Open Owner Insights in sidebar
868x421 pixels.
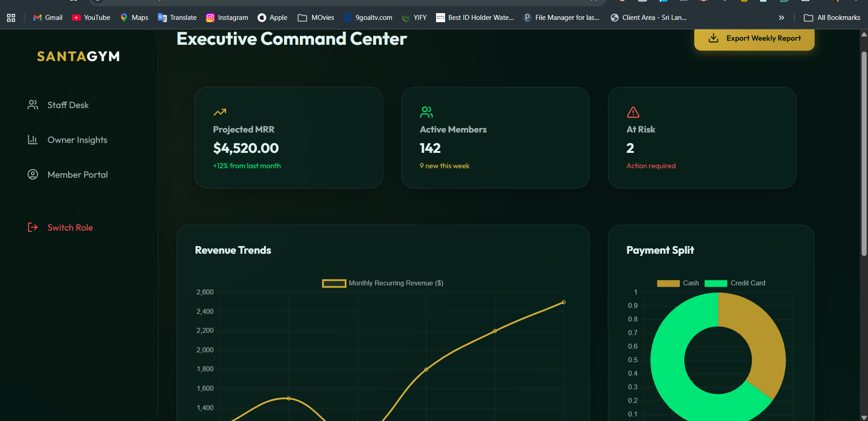(68, 140)
